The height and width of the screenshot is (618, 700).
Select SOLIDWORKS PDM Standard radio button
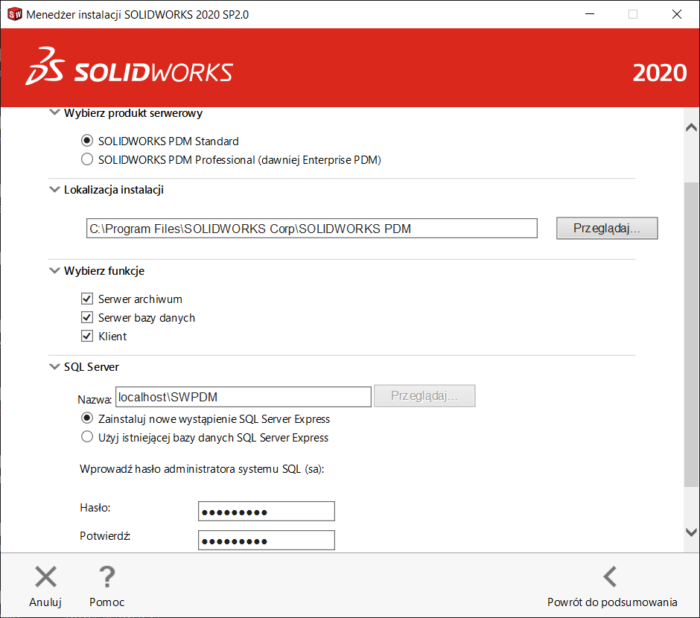[87, 141]
